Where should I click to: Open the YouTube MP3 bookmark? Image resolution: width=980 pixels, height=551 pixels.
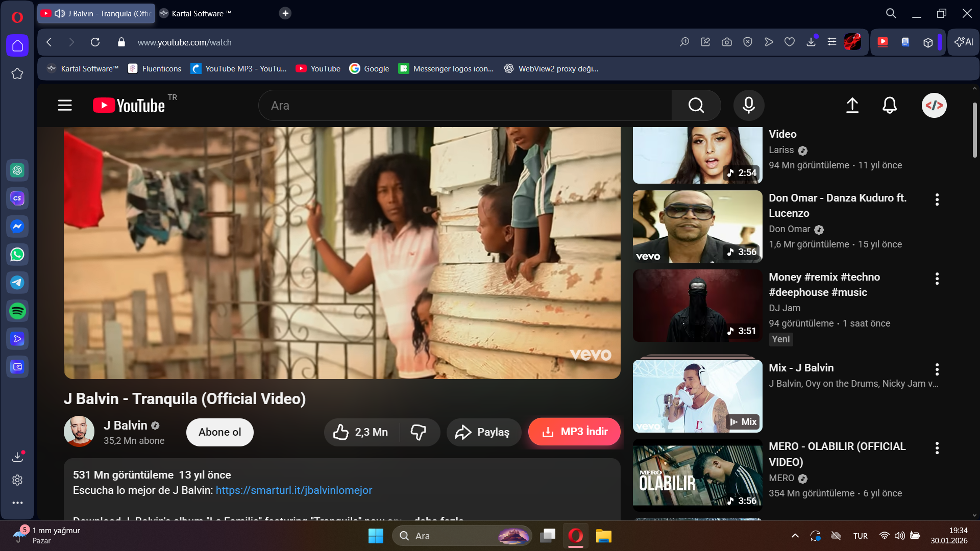pos(239,68)
